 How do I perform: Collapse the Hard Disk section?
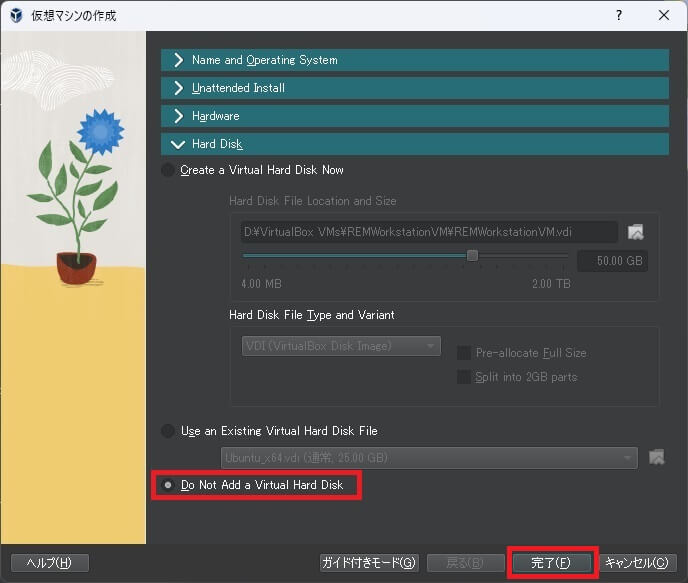415,144
